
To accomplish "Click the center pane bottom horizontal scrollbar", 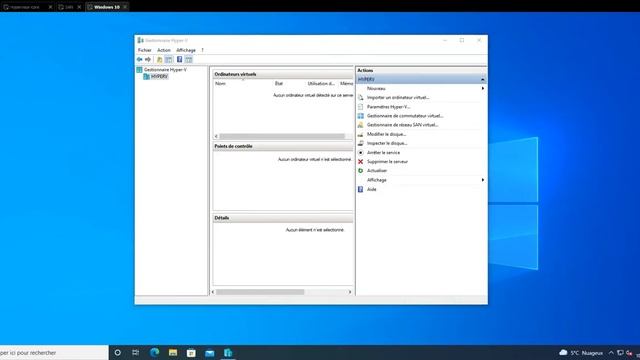I will tap(260, 292).
